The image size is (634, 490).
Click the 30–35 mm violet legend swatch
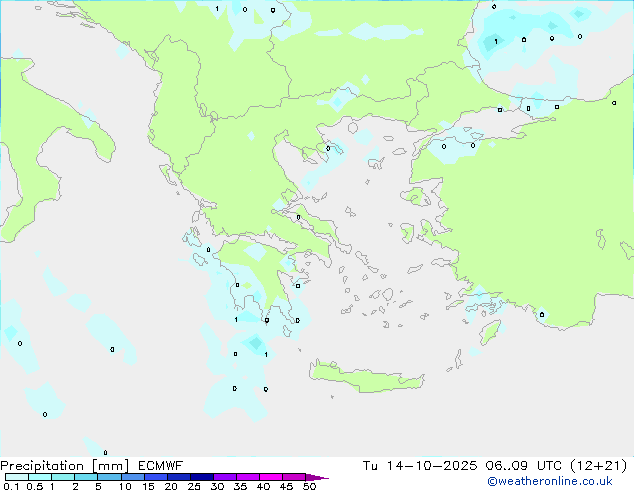[224, 477]
